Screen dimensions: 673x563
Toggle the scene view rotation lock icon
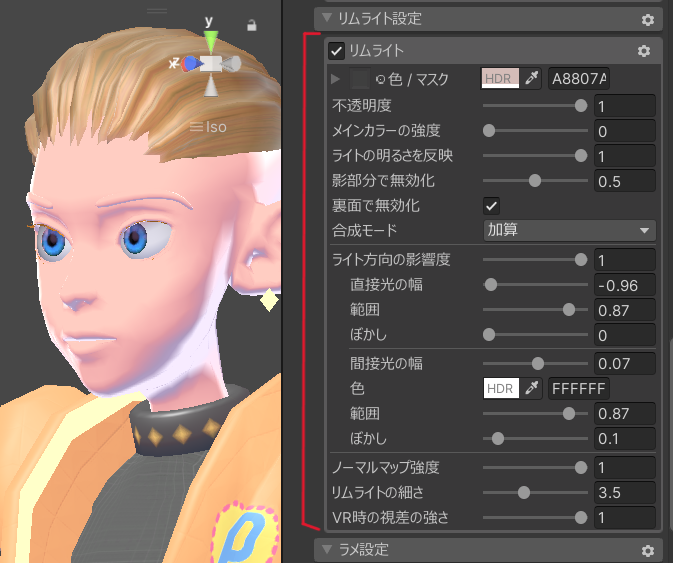252,25
